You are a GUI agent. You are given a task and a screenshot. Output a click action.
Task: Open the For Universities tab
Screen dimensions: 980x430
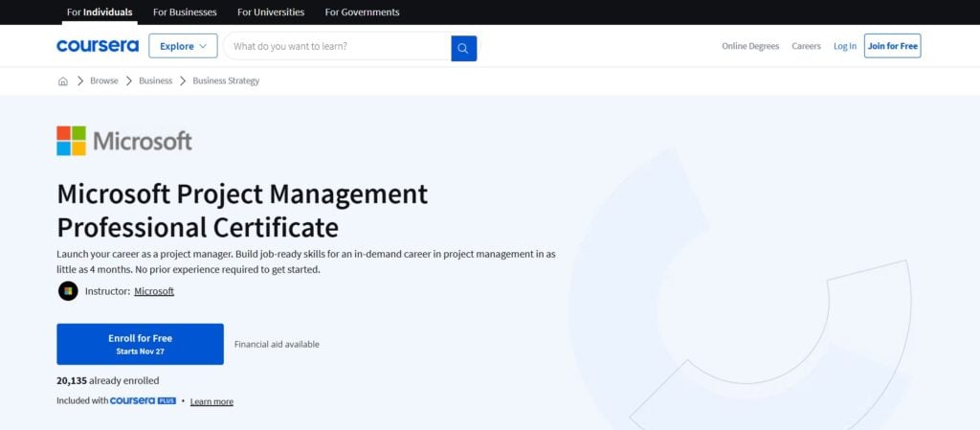271,11
